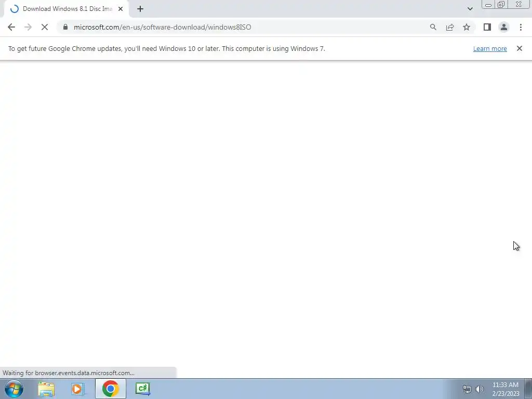Image resolution: width=532 pixels, height=399 pixels.
Task: Bookmark this tab with the star icon
Action: pyautogui.click(x=467, y=27)
